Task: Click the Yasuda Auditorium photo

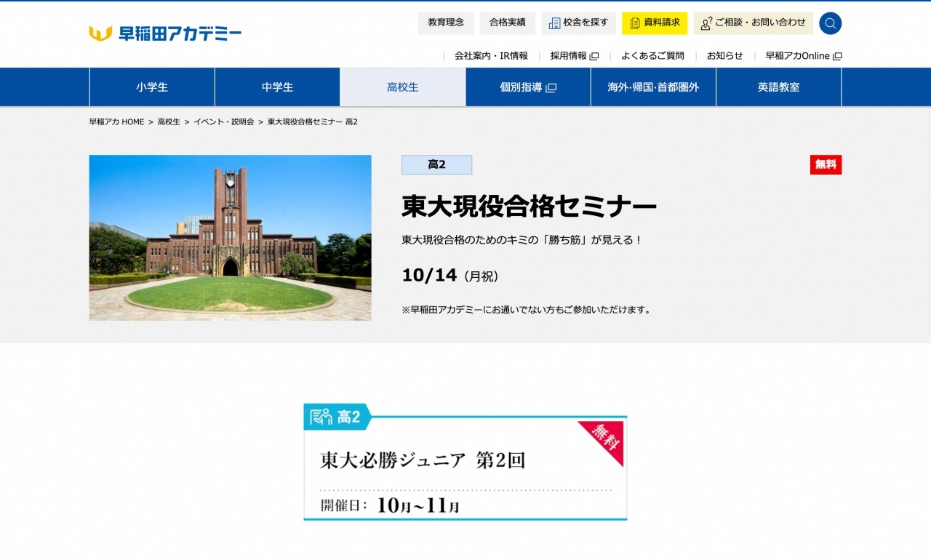Action: pyautogui.click(x=230, y=238)
